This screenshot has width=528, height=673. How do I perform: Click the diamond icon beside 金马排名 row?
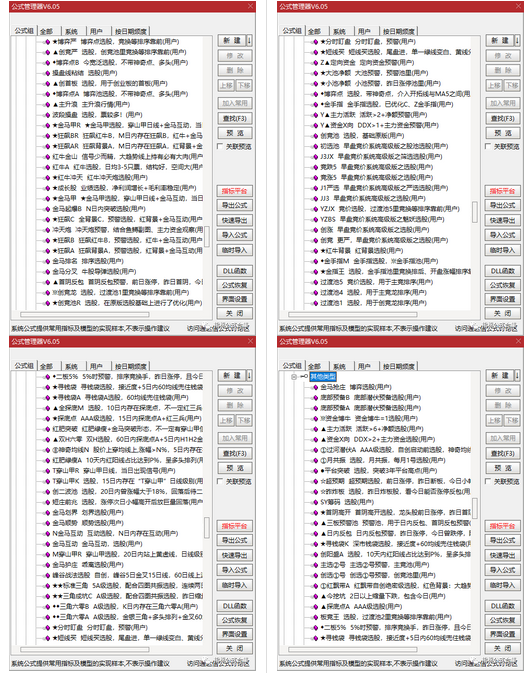click(x=48, y=261)
